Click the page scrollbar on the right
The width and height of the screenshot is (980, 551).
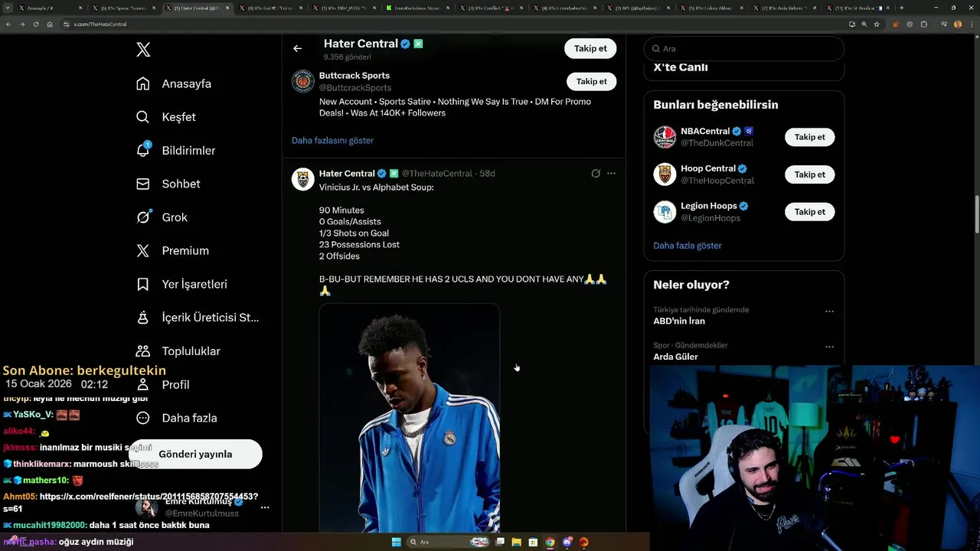[x=976, y=214]
